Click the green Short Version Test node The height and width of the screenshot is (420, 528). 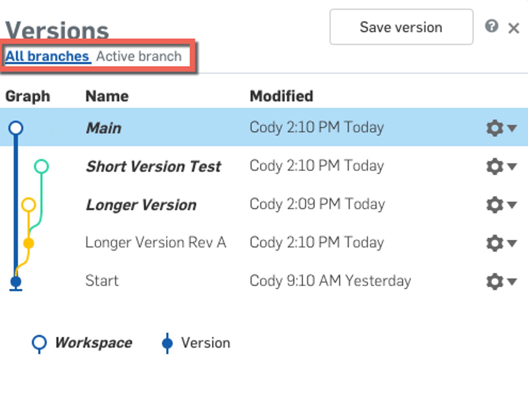click(x=41, y=166)
